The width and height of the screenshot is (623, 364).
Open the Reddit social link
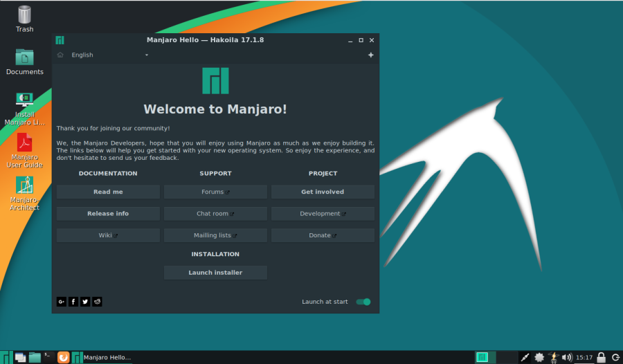click(97, 302)
